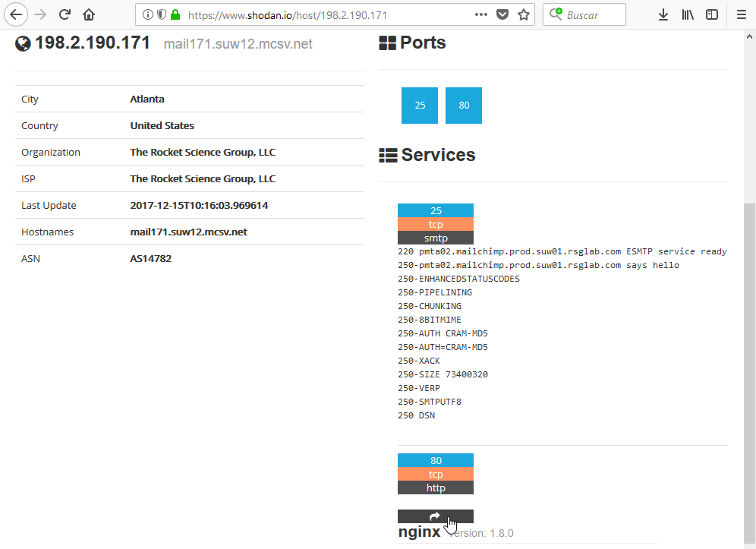
Task: Go to the browser home page
Action: point(89,14)
